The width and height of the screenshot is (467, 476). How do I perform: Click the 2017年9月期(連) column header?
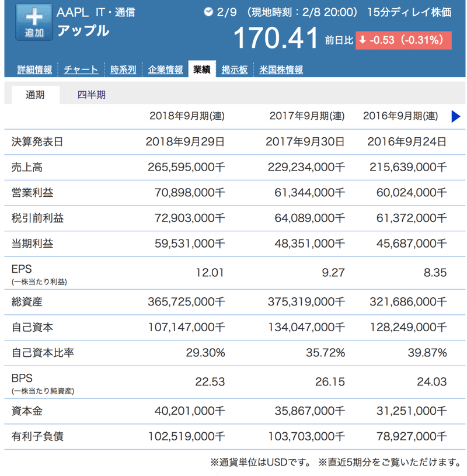(307, 116)
